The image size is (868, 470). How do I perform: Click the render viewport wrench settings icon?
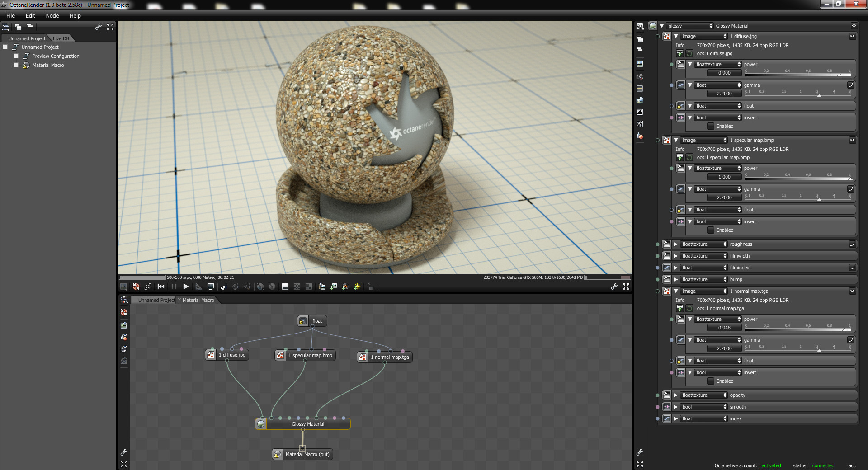[614, 287]
